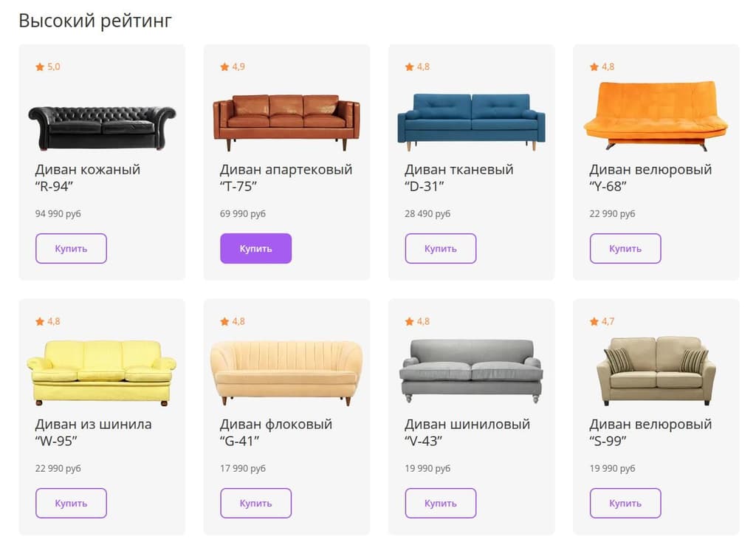Click the star icon on W-95 card
This screenshot has width=756, height=559.
tap(40, 322)
